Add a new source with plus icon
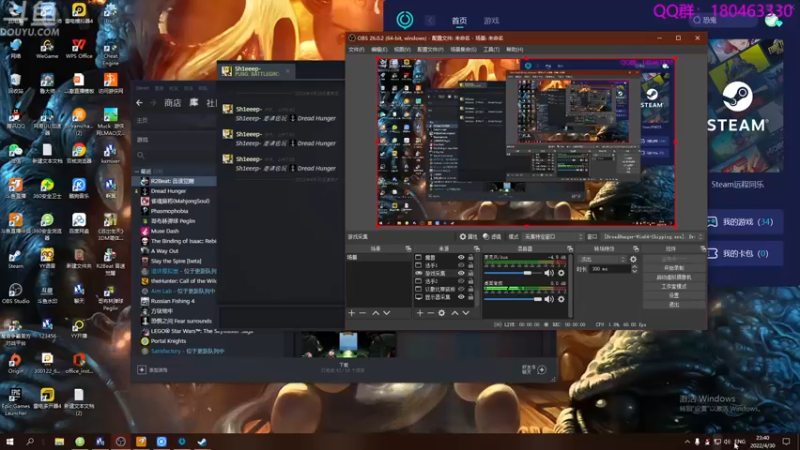 [420, 313]
